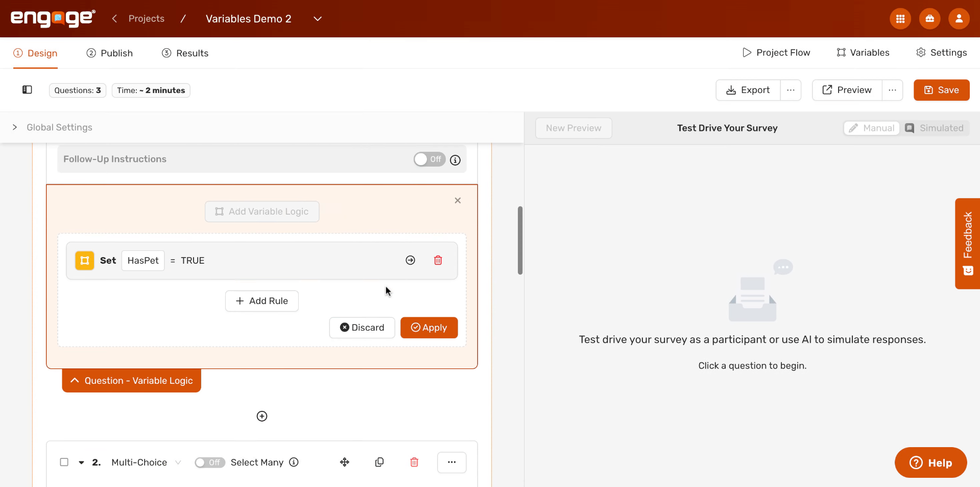
Task: Toggle Follow-Up Instructions switch
Action: point(429,159)
